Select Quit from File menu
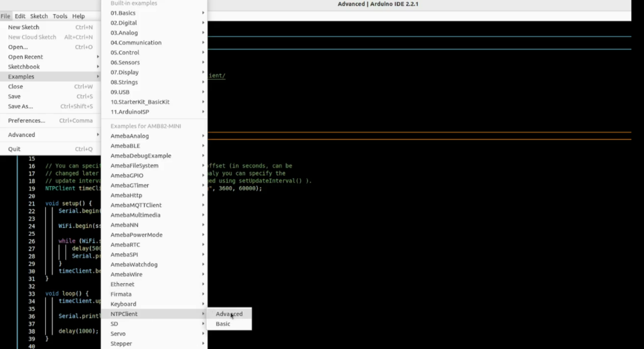The image size is (644, 349). [50, 149]
